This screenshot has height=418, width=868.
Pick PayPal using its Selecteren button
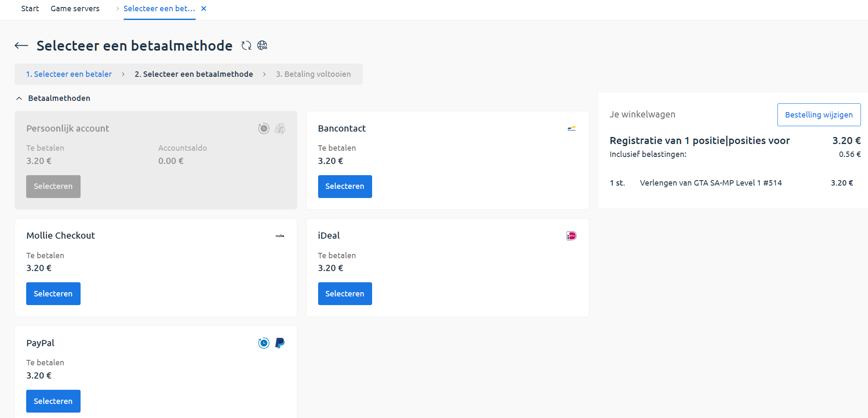click(x=53, y=401)
